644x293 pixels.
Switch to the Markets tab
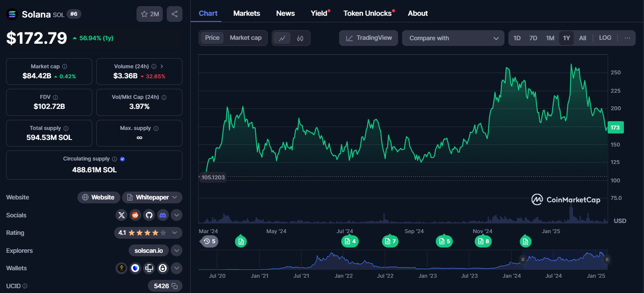point(247,13)
